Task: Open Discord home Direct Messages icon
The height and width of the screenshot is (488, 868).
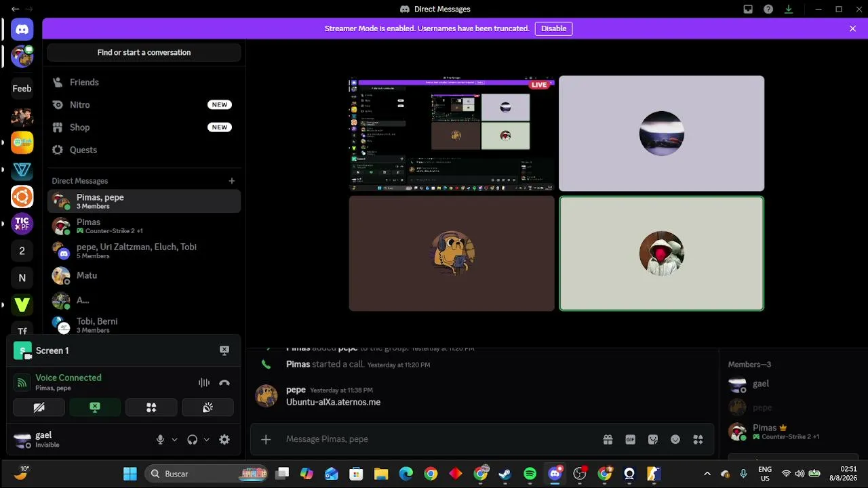Action: [x=22, y=29]
